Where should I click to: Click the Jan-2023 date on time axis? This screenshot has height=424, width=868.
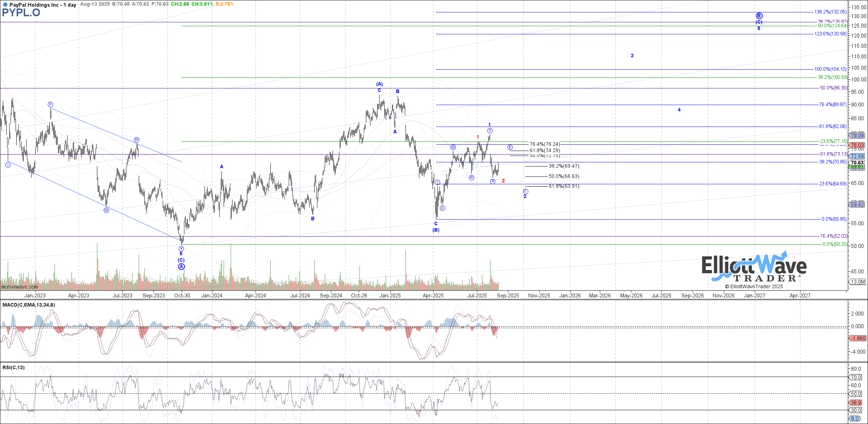click(x=35, y=296)
